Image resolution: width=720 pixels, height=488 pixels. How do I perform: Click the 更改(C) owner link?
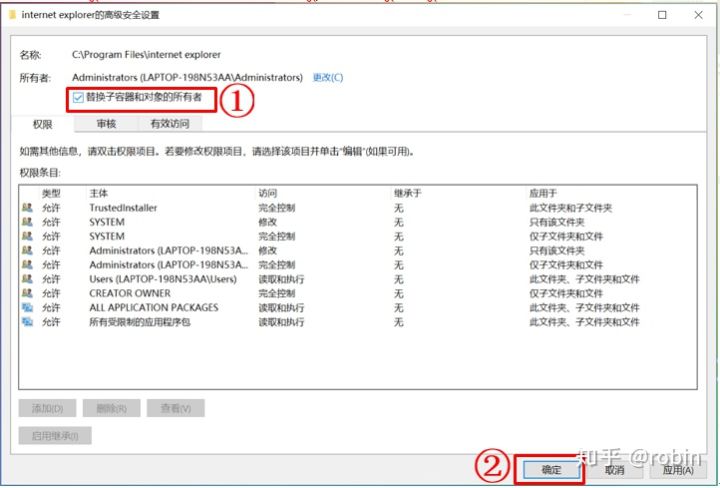pos(328,77)
